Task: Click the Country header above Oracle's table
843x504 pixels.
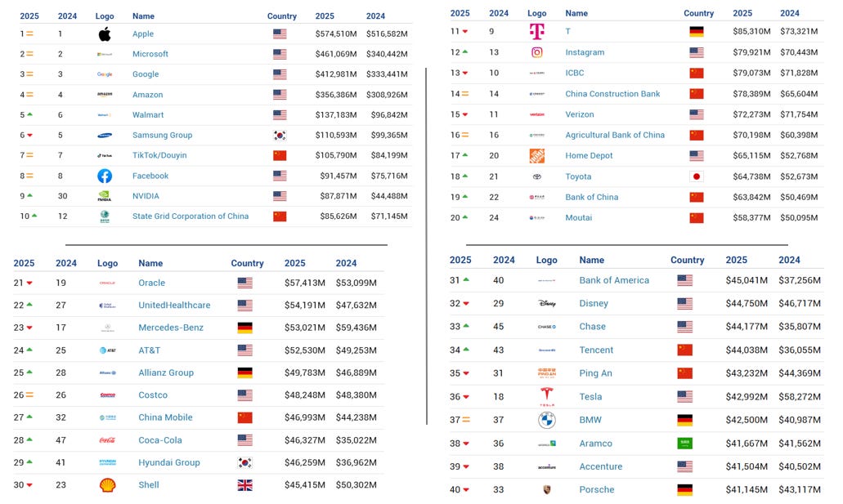Action: 247,263
